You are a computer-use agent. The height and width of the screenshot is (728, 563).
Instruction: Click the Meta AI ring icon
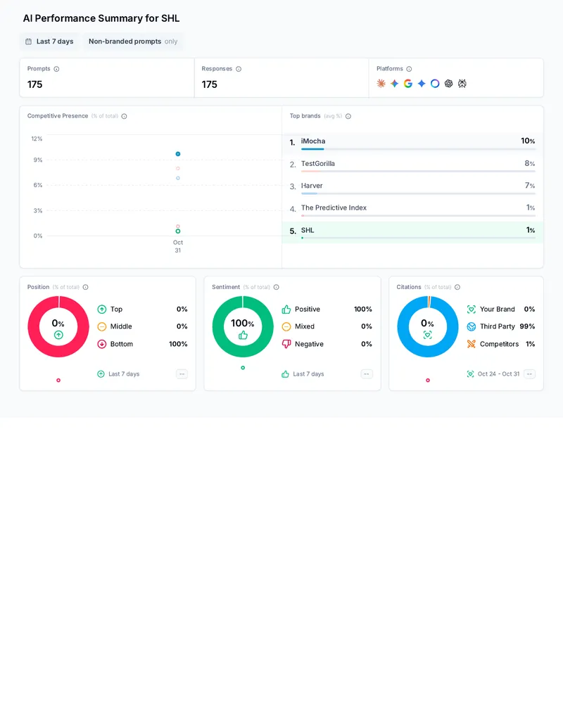435,84
